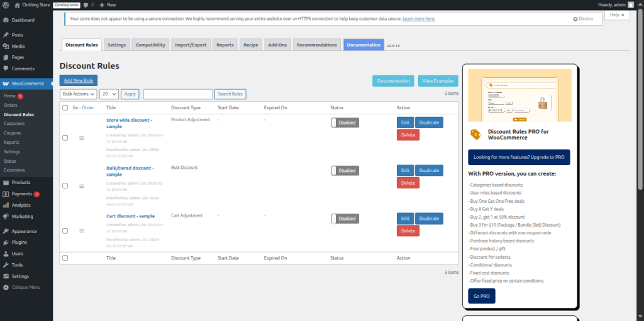Image resolution: width=644 pixels, height=321 pixels.
Task: Click Collapse Menu icon
Action: coord(6,287)
